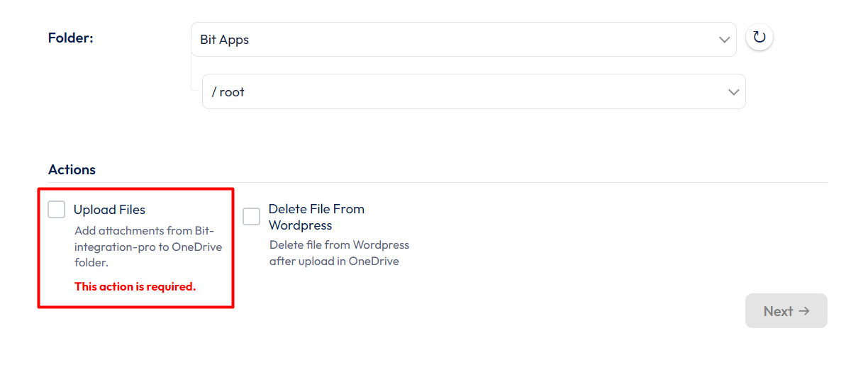This screenshot has height=389, width=868.
Task: Click the 'Bit Apps' selected value text
Action: (225, 40)
